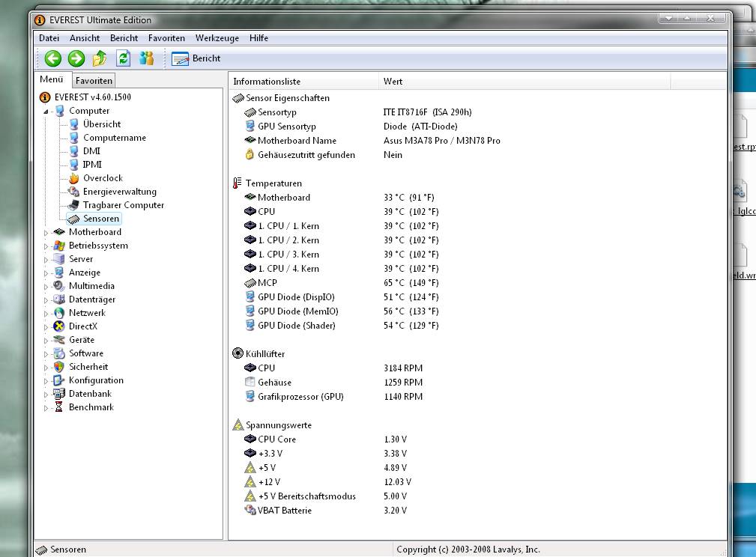Click the Sensoren chip icon in the tree
Viewport: 756px width, 557px height.
[x=73, y=219]
